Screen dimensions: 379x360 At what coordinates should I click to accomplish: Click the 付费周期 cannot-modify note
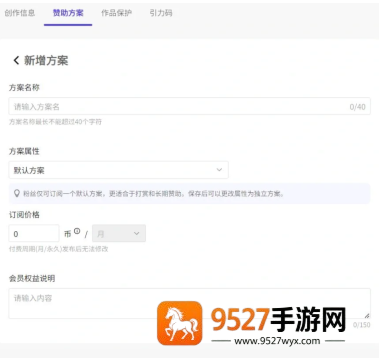(59, 249)
